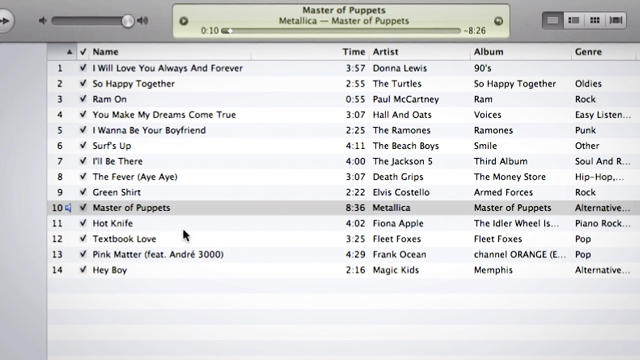Click artist Frank Ocean
This screenshot has height=360, width=640.
point(399,254)
